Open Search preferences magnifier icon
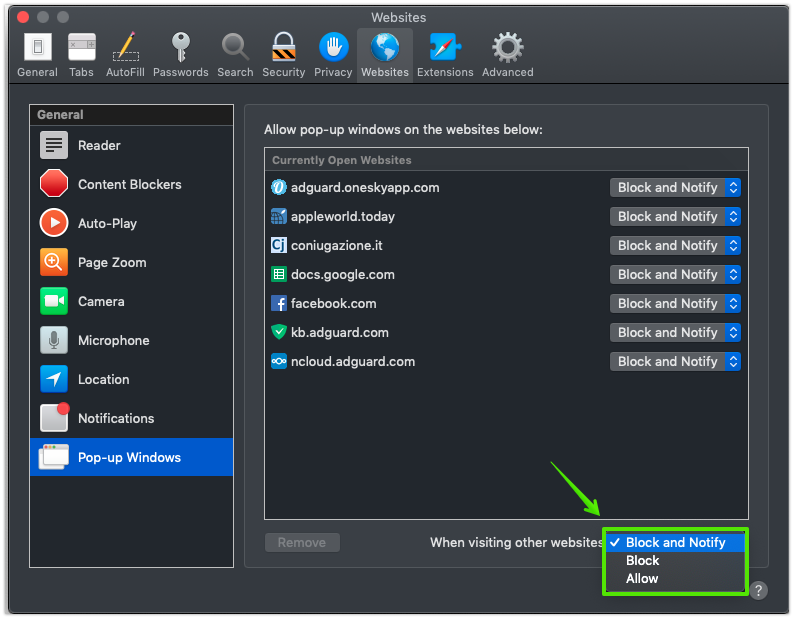Screen dimensions: 794x619 pos(235,54)
